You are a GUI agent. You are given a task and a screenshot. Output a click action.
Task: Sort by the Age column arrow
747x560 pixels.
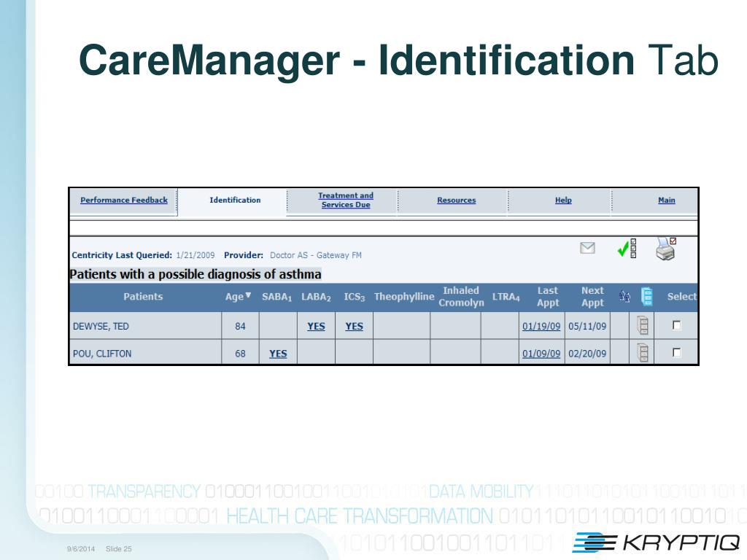(248, 295)
